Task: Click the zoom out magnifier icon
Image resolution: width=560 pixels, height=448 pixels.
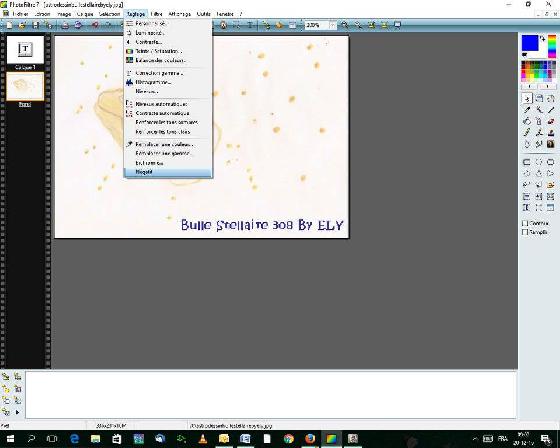Action: (x=358, y=25)
